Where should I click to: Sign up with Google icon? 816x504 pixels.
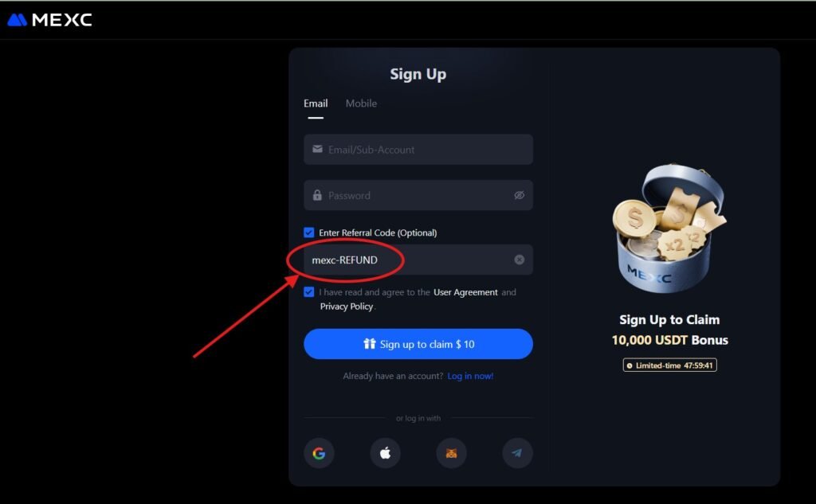click(x=319, y=453)
